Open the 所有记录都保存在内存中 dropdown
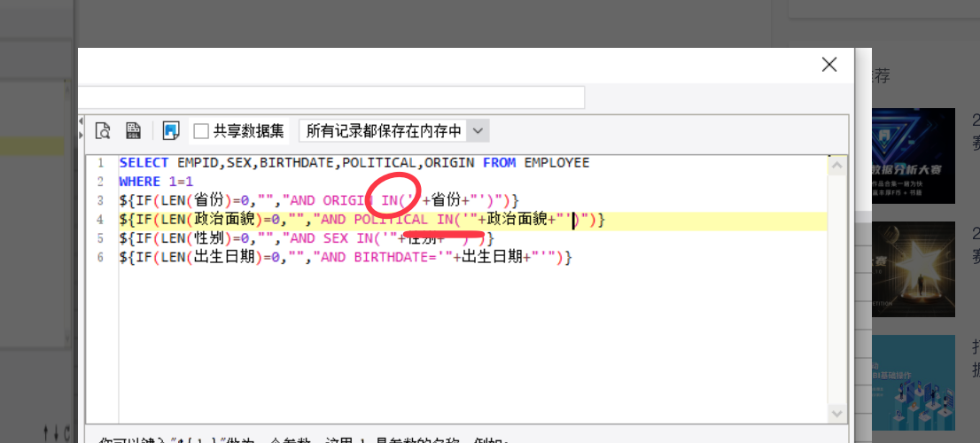The image size is (980, 443). (393, 131)
